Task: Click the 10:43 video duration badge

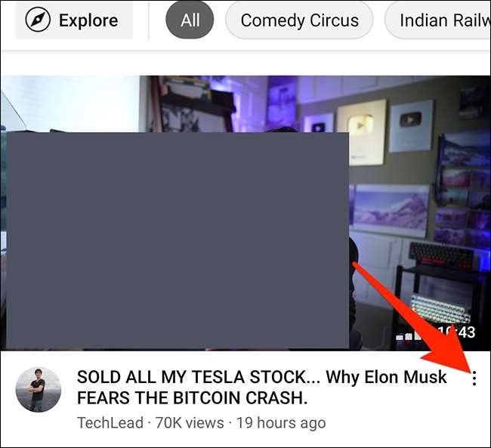Action: coord(456,332)
